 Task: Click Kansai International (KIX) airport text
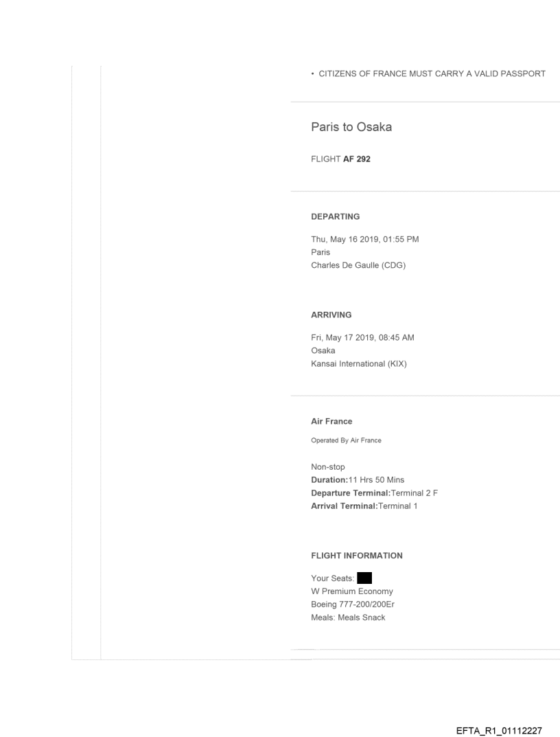(x=359, y=363)
